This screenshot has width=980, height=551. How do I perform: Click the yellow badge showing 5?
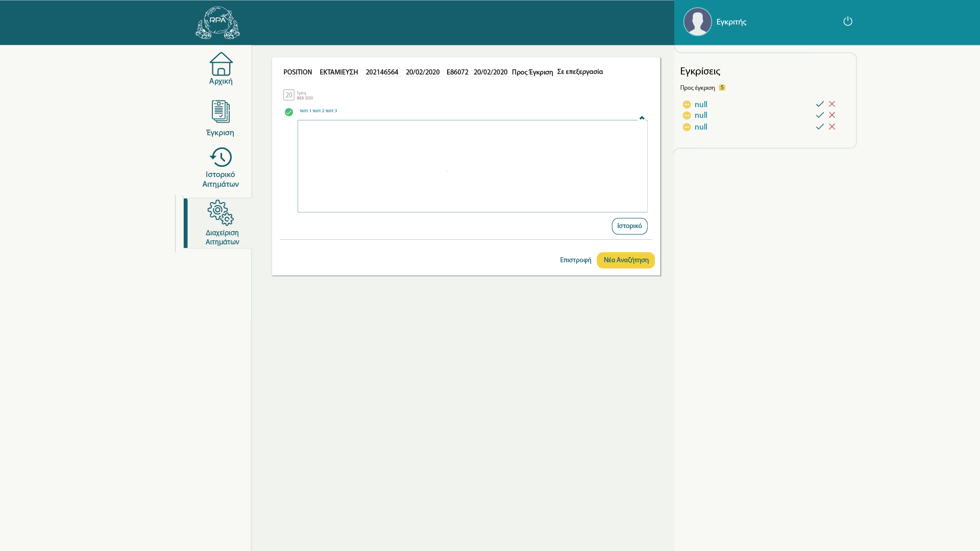pyautogui.click(x=722, y=88)
